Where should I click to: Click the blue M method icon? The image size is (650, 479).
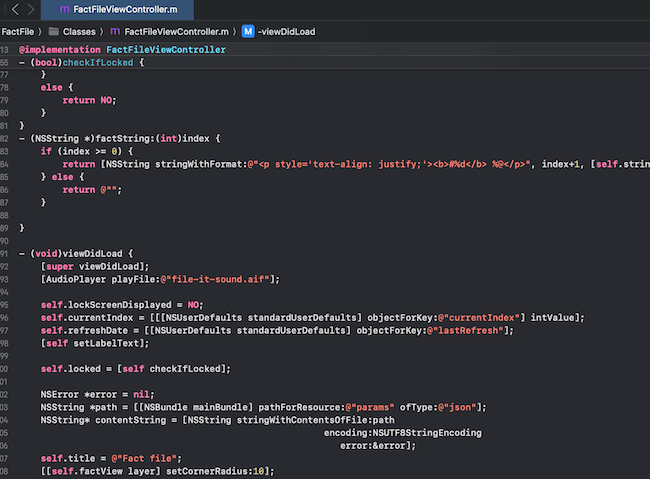[247, 31]
